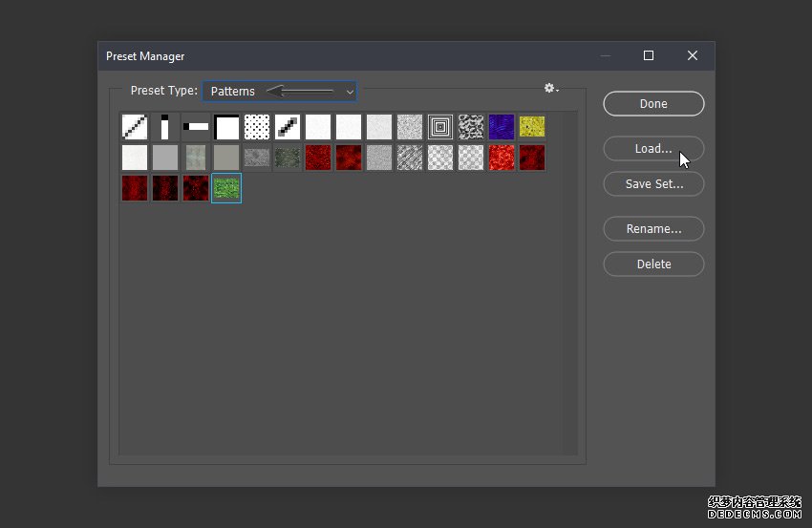812x528 pixels.
Task: Click the Done button
Action: pyautogui.click(x=653, y=103)
